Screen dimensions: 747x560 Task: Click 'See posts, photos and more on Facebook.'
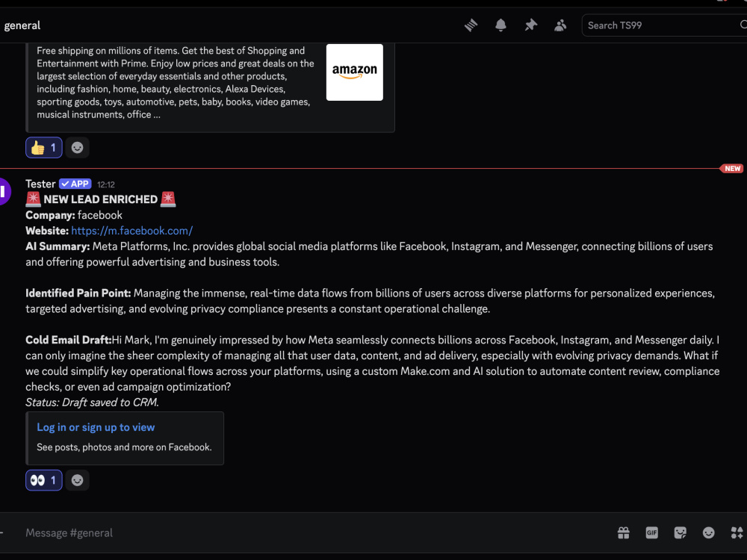(124, 447)
